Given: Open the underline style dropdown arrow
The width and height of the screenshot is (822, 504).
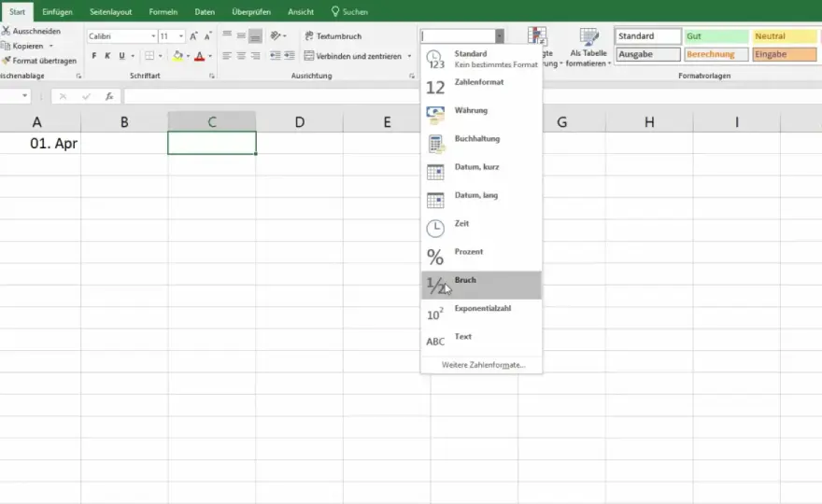Looking at the screenshot, I should [134, 56].
